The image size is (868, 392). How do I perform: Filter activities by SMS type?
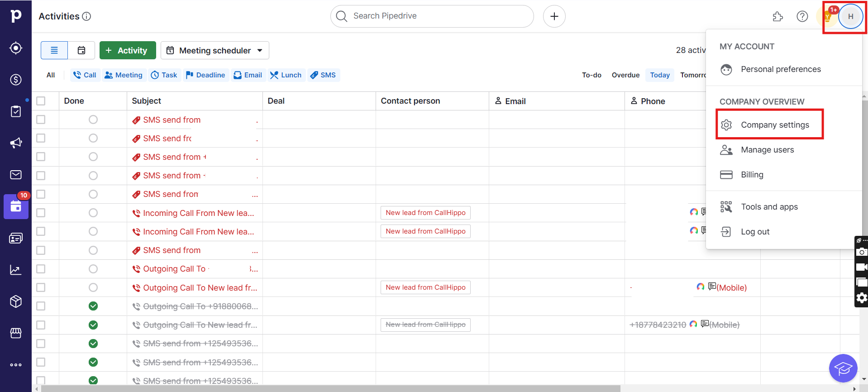point(323,75)
